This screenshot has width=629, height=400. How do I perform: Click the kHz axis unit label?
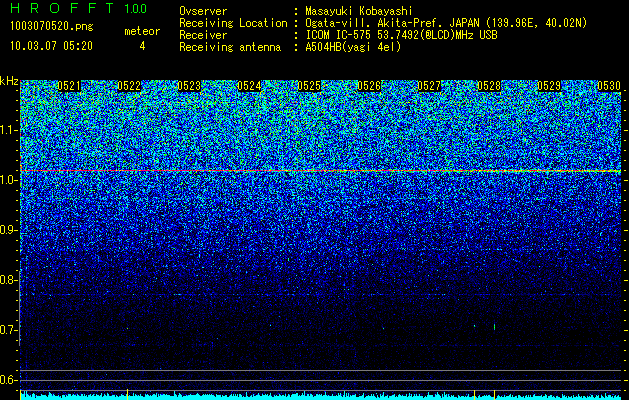(9, 81)
